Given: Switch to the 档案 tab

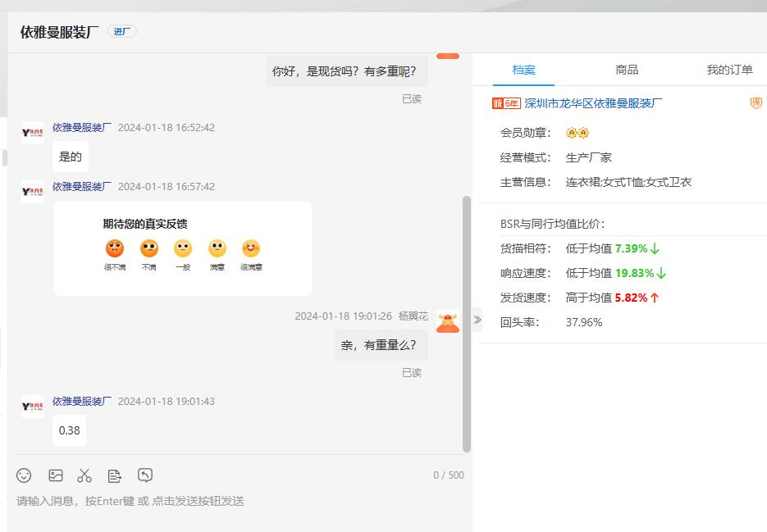Looking at the screenshot, I should 523,70.
